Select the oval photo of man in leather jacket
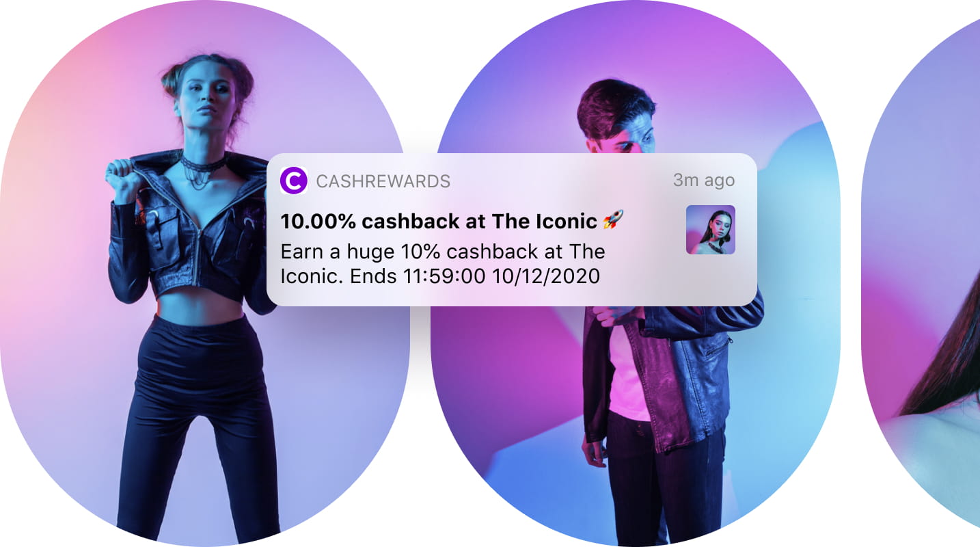 pyautogui.click(x=636, y=273)
